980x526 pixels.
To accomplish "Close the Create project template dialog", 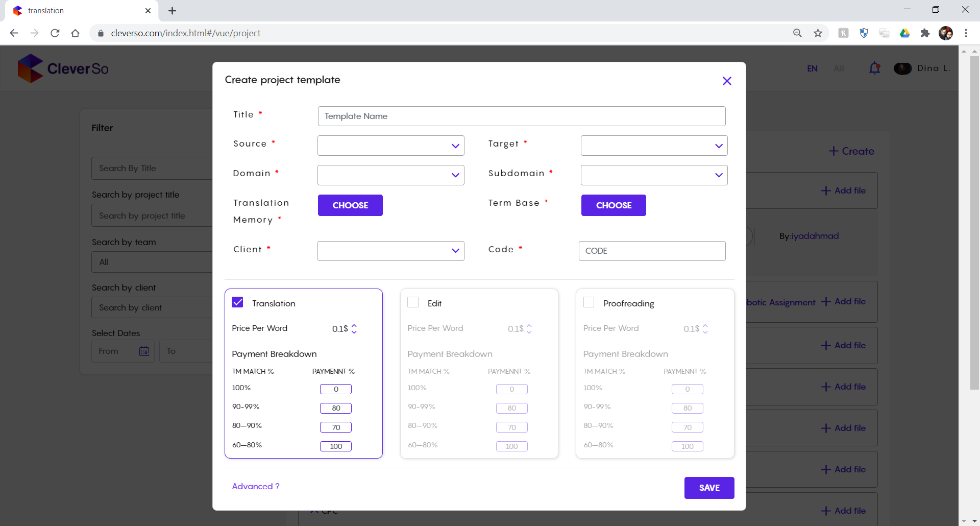I will [727, 81].
